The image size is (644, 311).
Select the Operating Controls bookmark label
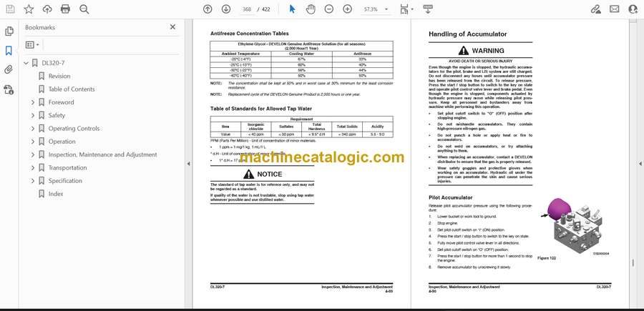click(74, 129)
